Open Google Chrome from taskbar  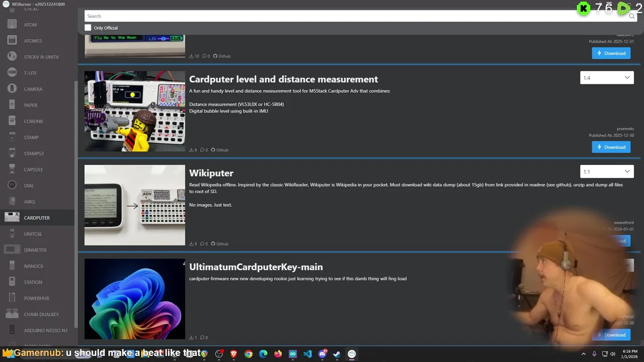(249, 354)
